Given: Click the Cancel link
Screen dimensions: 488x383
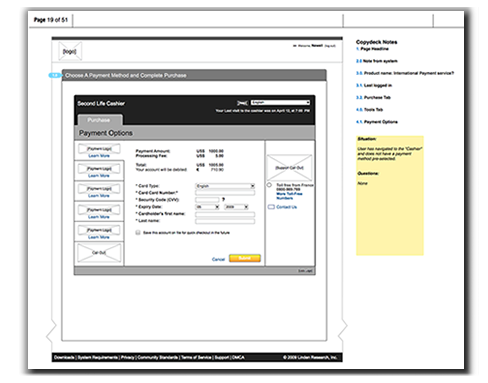Looking at the screenshot, I should tap(218, 259).
